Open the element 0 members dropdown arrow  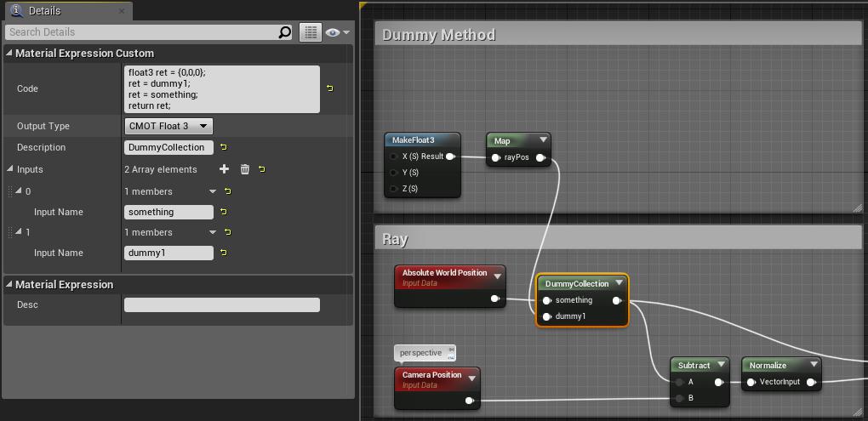click(213, 191)
